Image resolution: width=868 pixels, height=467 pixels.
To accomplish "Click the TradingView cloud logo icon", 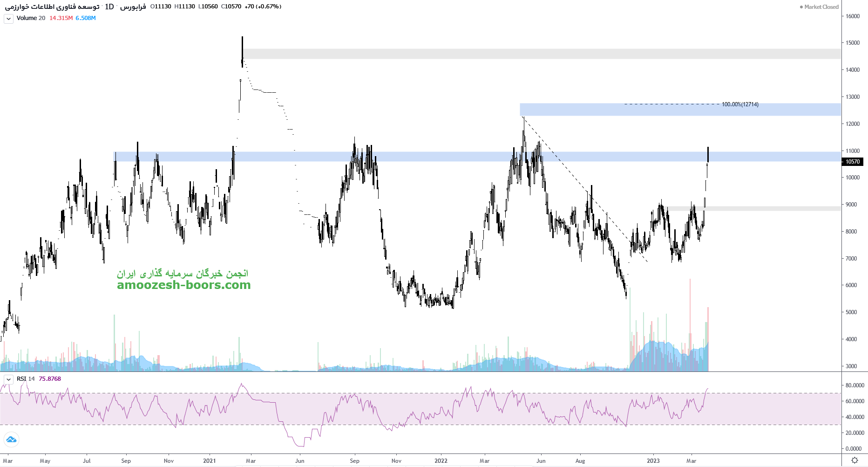I will 11,439.
